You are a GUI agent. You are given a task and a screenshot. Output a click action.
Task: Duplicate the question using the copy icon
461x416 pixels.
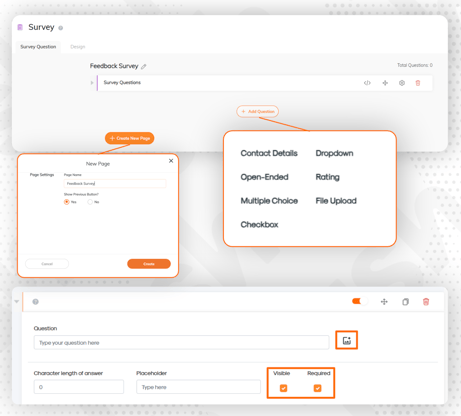pos(405,302)
